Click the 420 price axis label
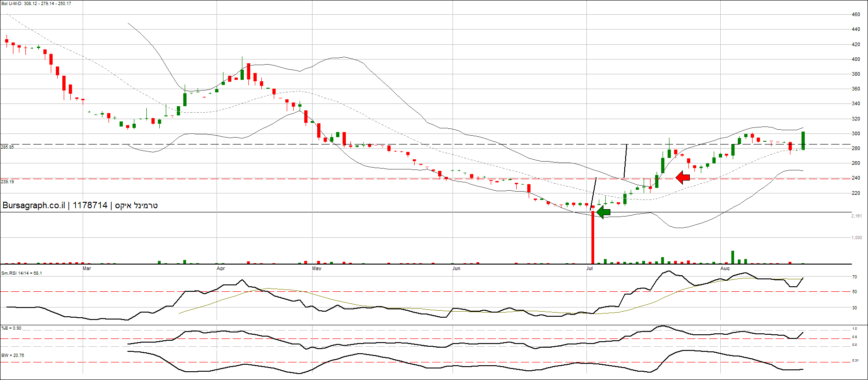Image resolution: width=868 pixels, height=380 pixels. [x=856, y=45]
